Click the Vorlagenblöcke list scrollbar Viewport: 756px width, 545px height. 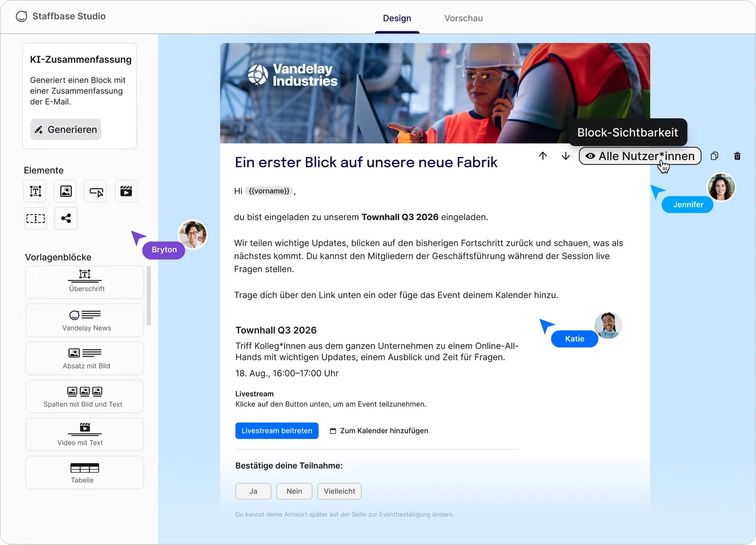click(149, 295)
